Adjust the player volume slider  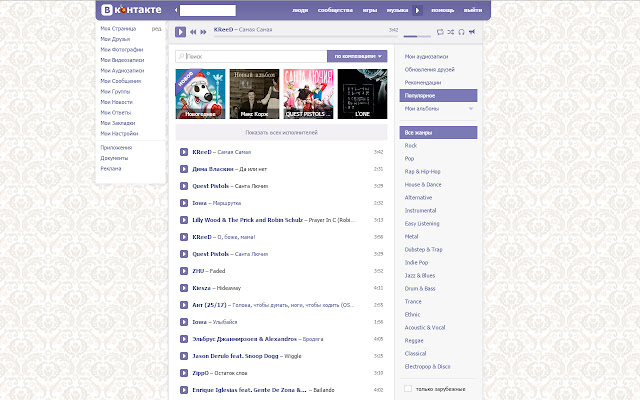click(417, 36)
